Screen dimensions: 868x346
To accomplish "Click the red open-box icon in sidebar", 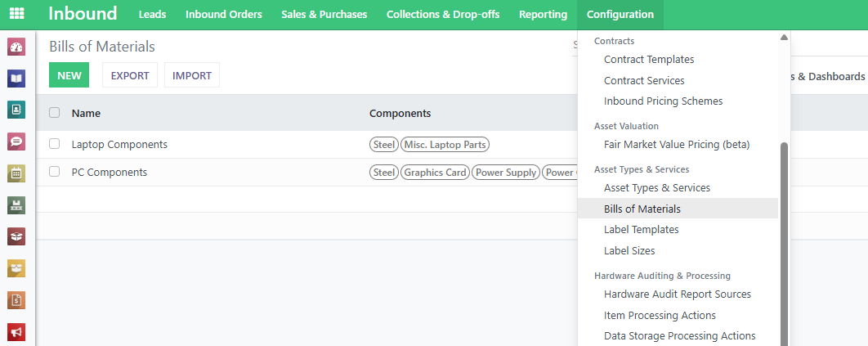I will 16,236.
